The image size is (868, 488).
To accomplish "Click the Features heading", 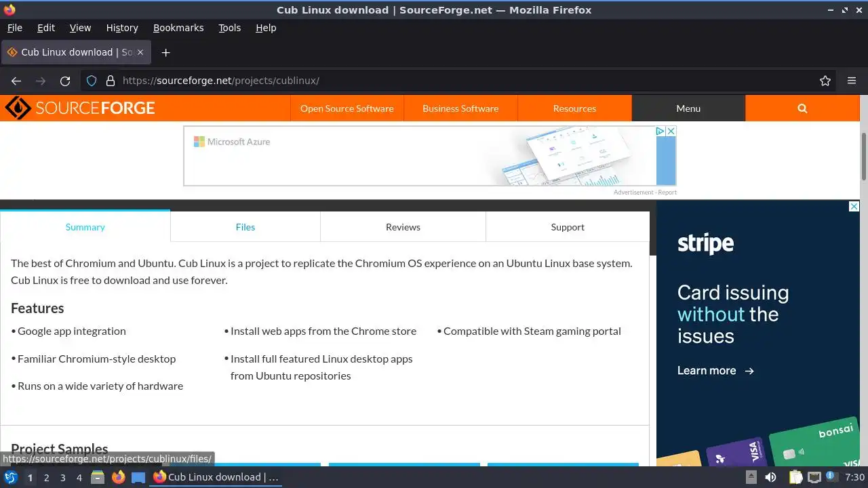I will pos(37,308).
